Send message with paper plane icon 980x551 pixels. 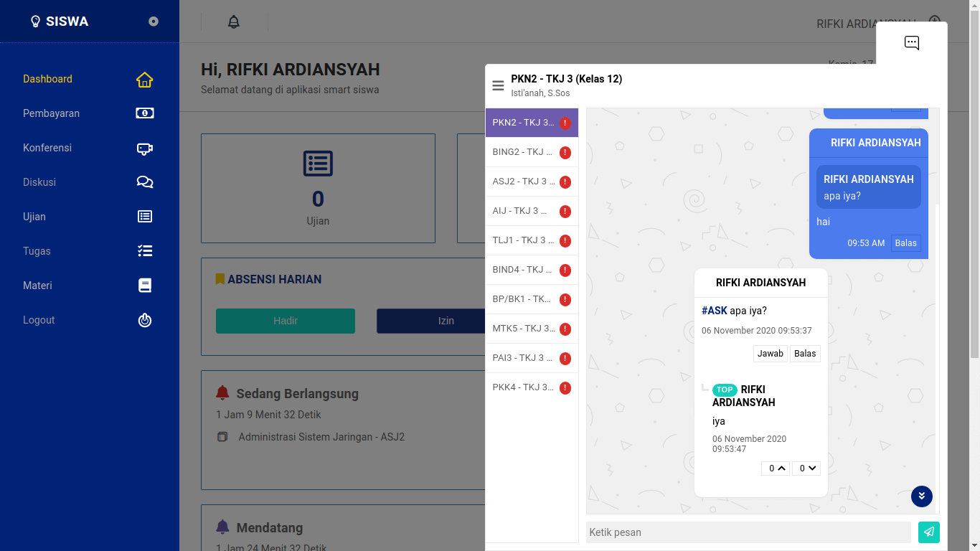pos(929,532)
